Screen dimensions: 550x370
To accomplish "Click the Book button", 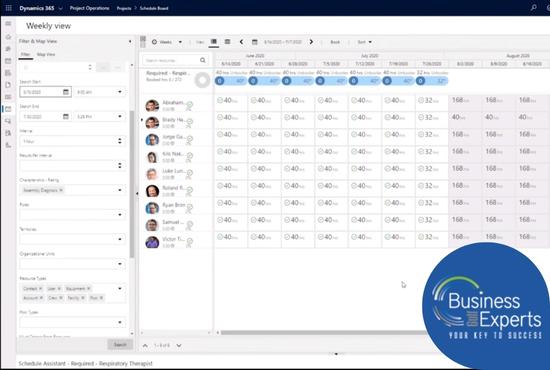I will [x=335, y=42].
